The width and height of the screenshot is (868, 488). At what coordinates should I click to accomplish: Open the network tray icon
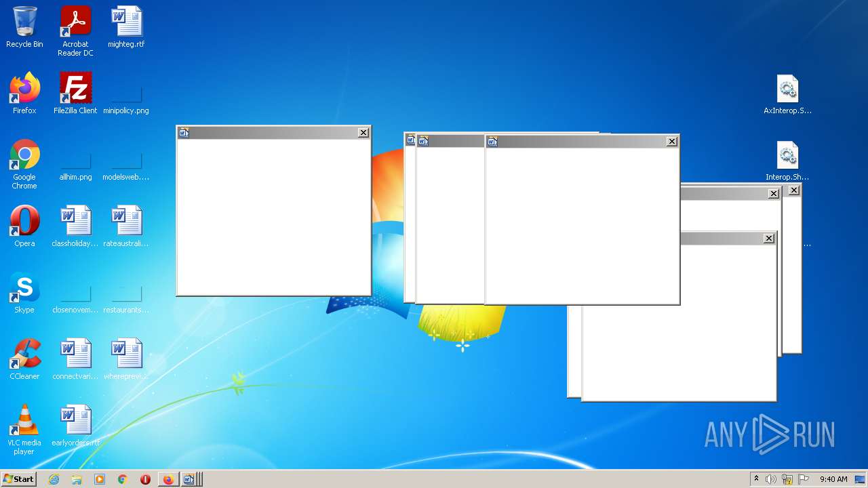787,479
